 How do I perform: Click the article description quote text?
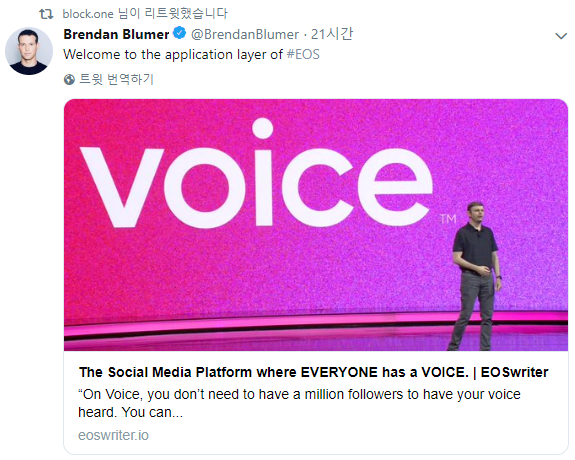coord(299,403)
